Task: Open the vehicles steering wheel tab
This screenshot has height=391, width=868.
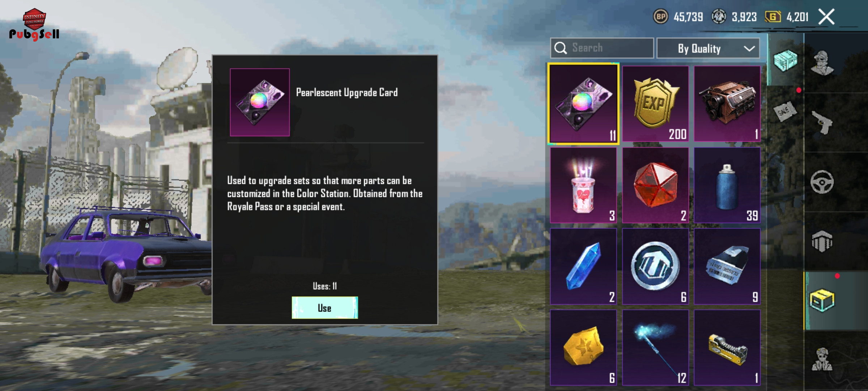Action: click(822, 182)
